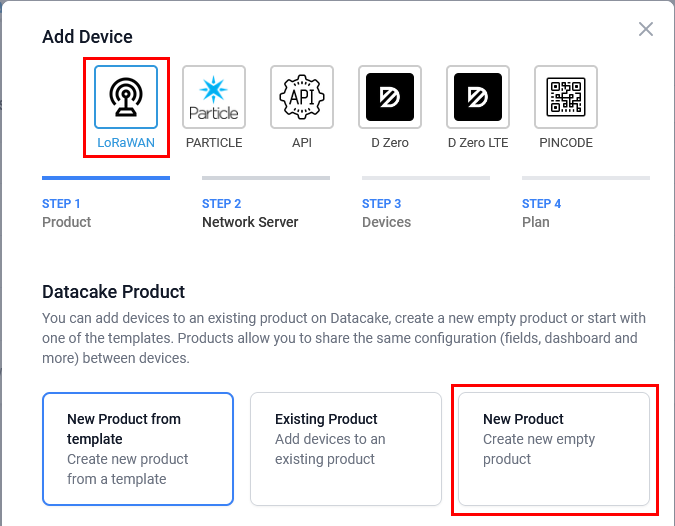Go to Step 1 Product tab

tap(67, 212)
